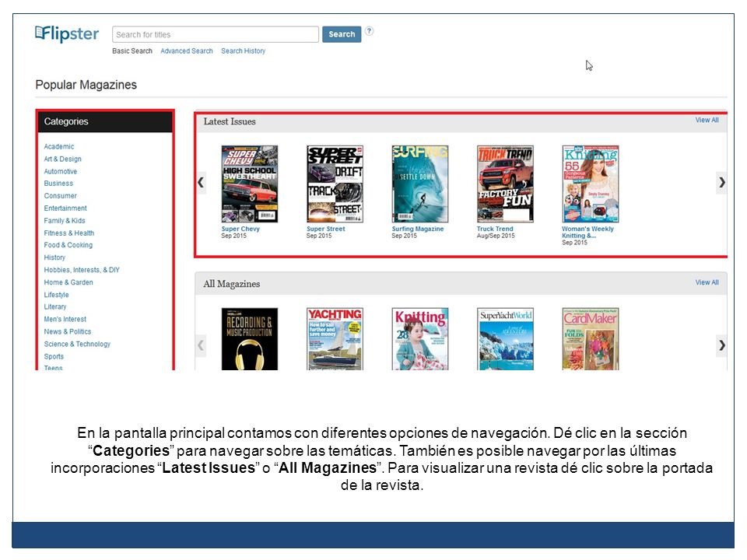Click the blue Search button
The height and width of the screenshot is (560, 747).
tap(342, 34)
